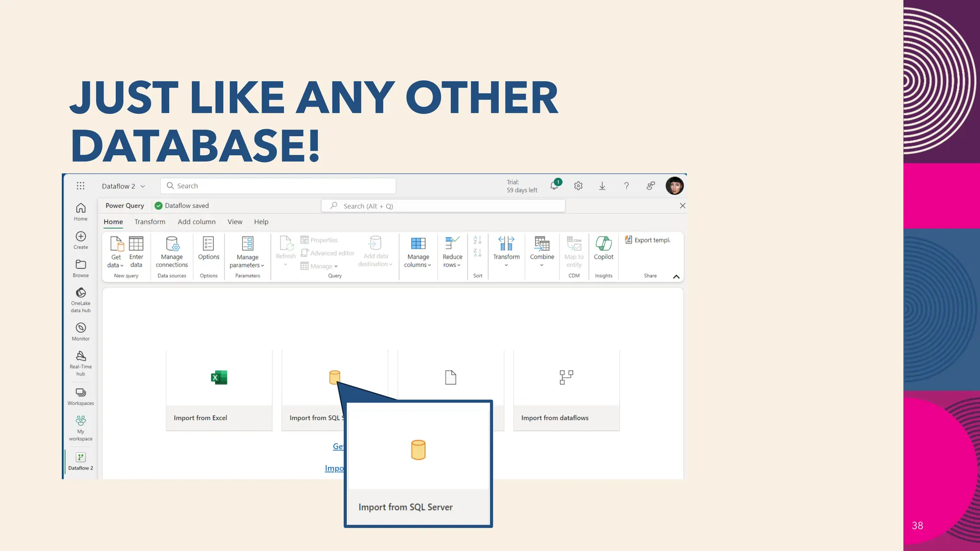Switch to the Transform tab
980x551 pixels.
150,222
